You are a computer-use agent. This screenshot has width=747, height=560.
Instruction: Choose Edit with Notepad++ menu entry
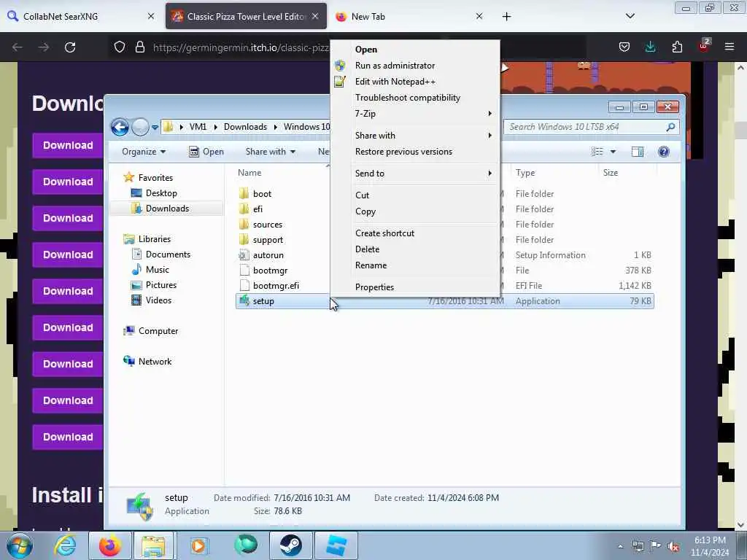[x=395, y=82]
